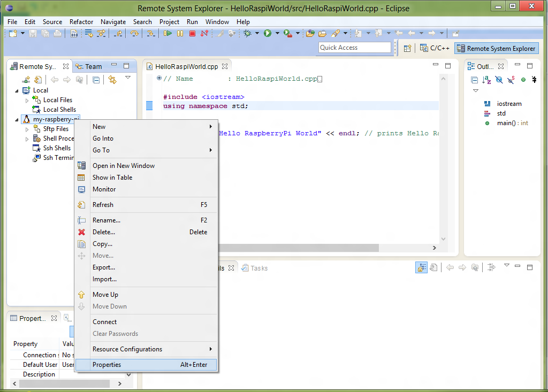Toggle Hide Non-Public Members in Outline

tap(523, 80)
